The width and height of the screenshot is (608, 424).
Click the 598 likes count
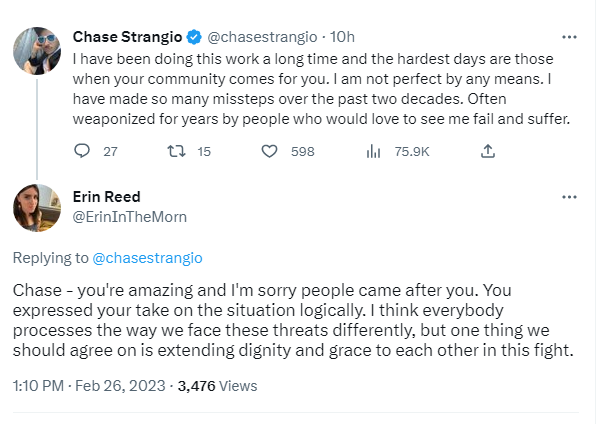(x=301, y=151)
